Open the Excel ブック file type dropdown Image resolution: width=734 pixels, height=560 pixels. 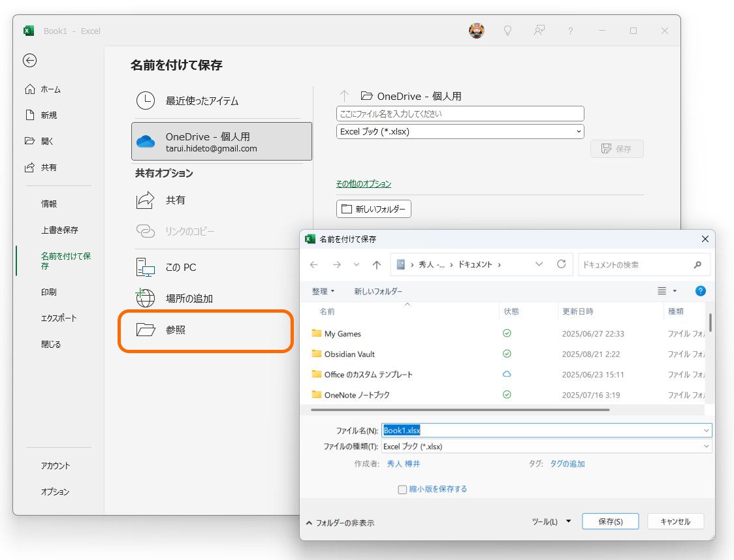point(460,131)
